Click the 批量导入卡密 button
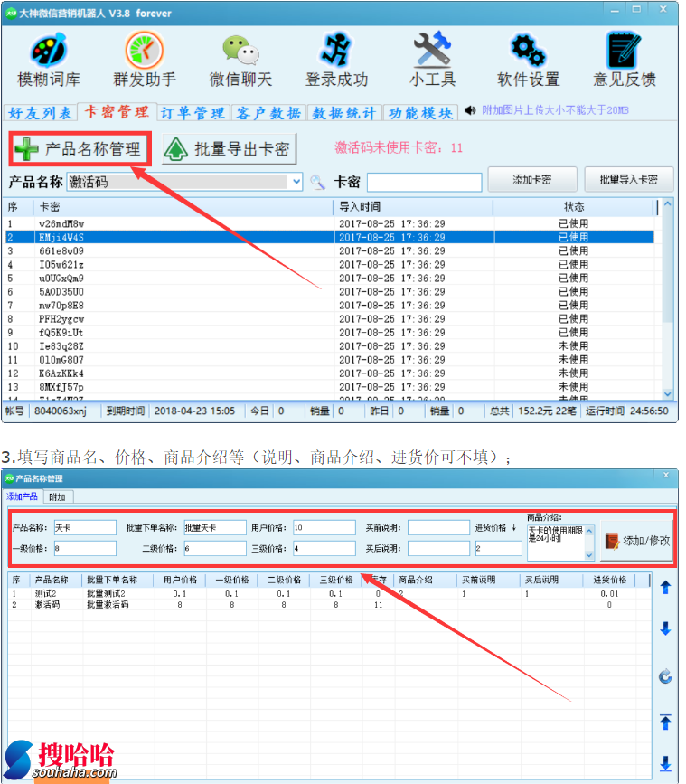This screenshot has height=784, width=686. point(628,180)
